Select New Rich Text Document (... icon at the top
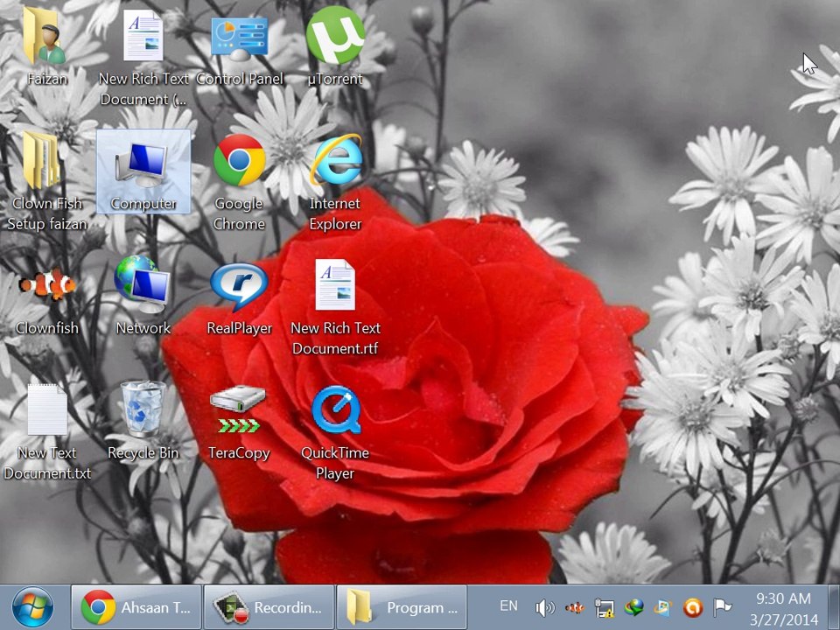This screenshot has height=630, width=840. pos(143,58)
